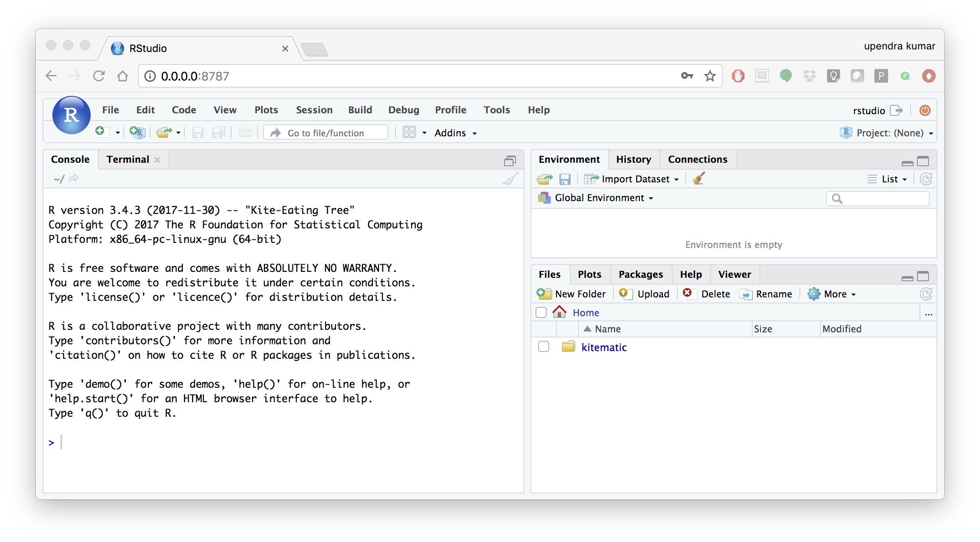Open the View menu

[x=225, y=110]
